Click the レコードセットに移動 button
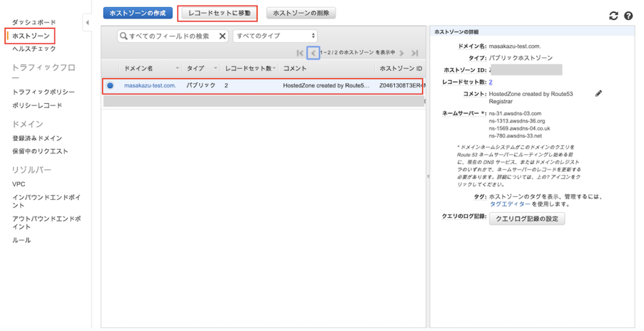Viewport: 644px width, 331px height. 219,13
